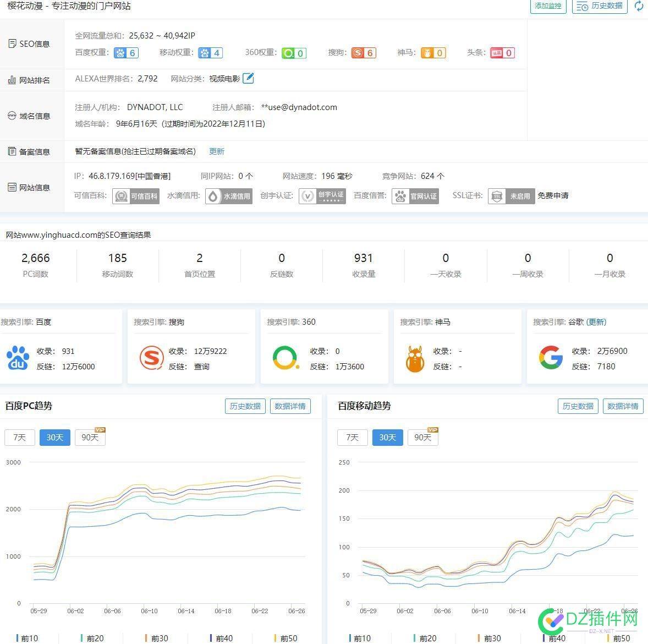Open 数据详情 for 百度移动趋势
The image size is (648, 644).
(623, 406)
